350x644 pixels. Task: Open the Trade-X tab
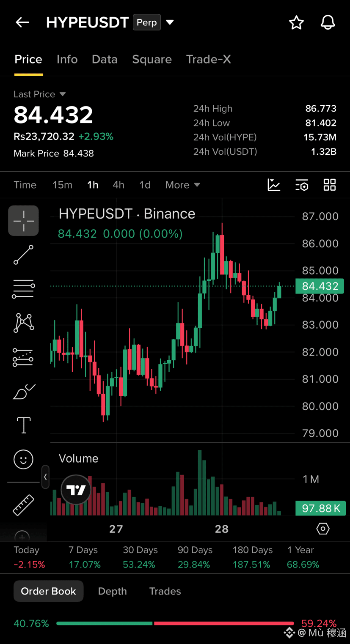pyautogui.click(x=209, y=59)
